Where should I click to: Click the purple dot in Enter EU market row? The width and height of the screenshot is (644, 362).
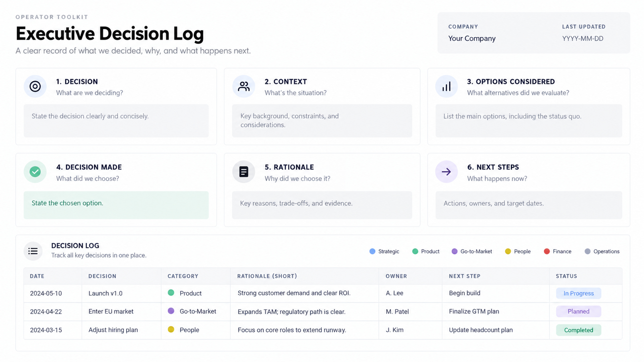[171, 311]
